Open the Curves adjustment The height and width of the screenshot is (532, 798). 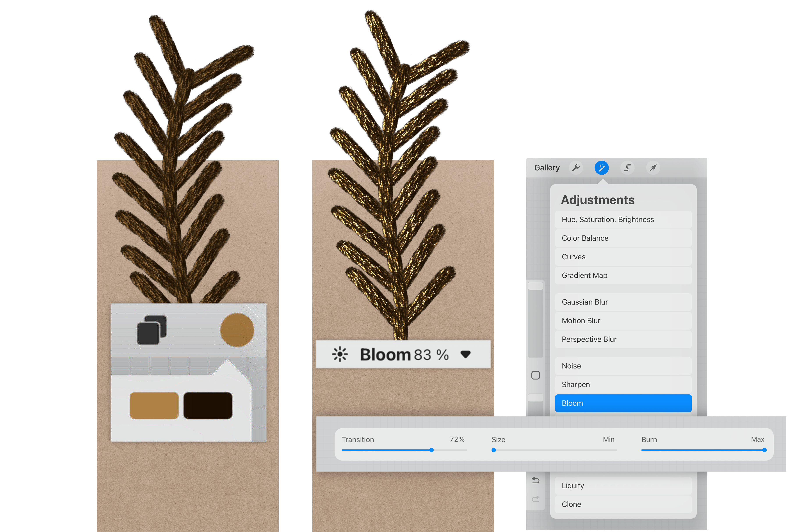[x=623, y=257]
